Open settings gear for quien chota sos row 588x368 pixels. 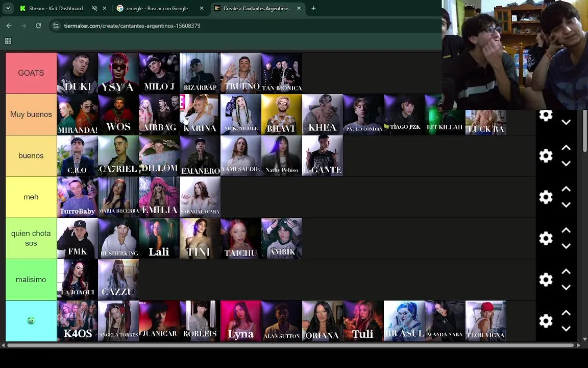(x=546, y=238)
